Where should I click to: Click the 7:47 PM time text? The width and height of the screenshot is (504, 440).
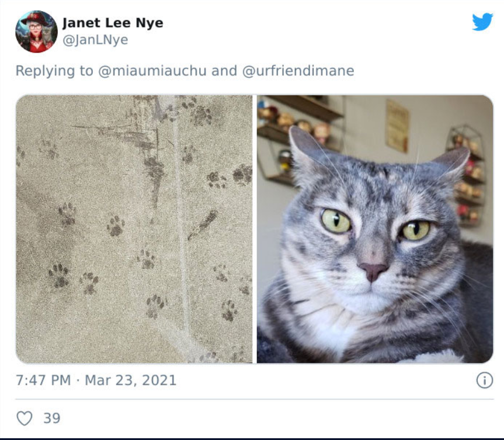(x=43, y=380)
